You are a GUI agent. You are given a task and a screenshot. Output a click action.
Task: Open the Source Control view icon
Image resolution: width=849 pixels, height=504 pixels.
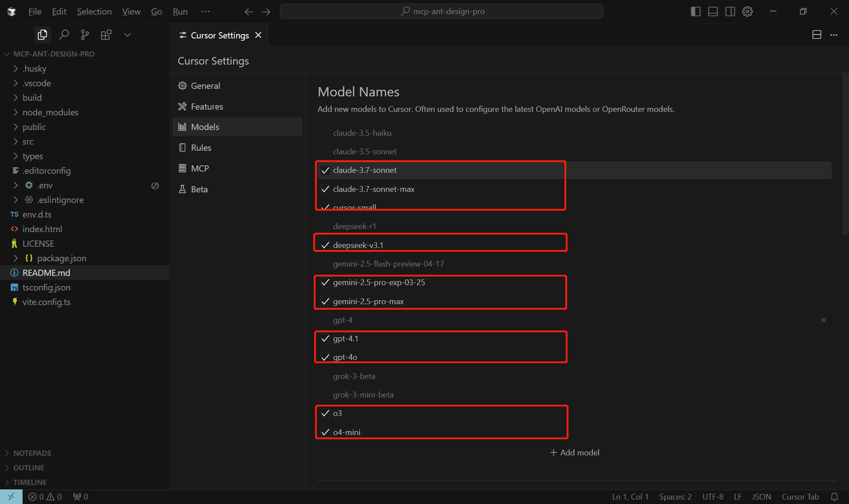[85, 35]
